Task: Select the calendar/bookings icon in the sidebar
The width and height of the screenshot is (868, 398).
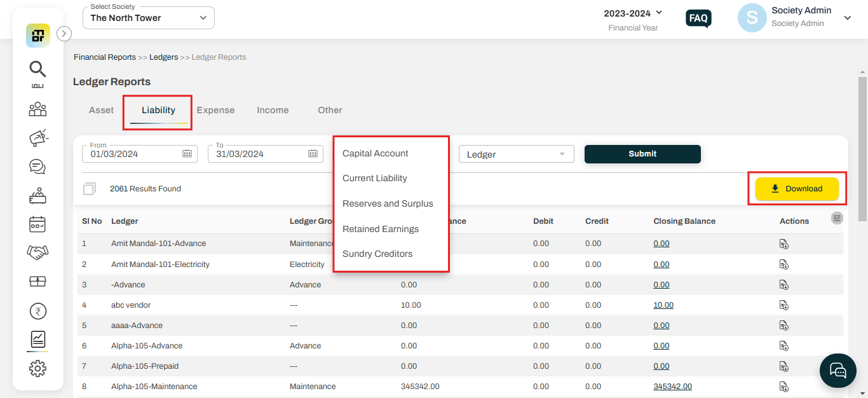Action: coord(37,224)
